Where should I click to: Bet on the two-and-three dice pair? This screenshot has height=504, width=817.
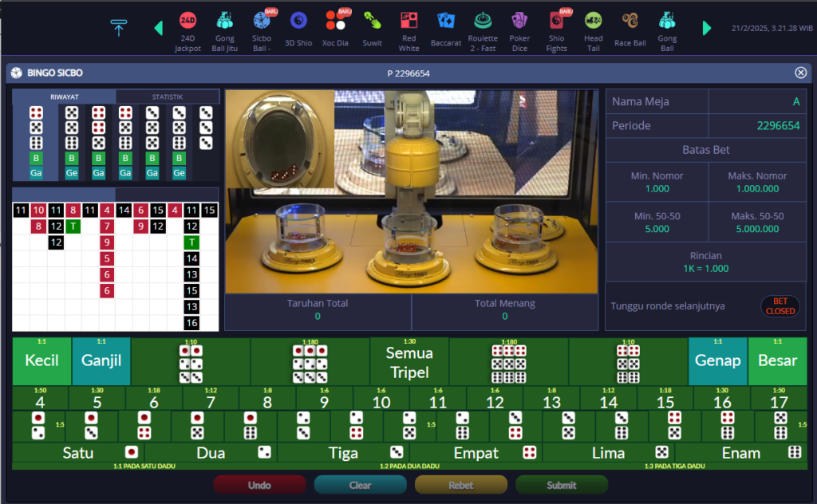(303, 425)
